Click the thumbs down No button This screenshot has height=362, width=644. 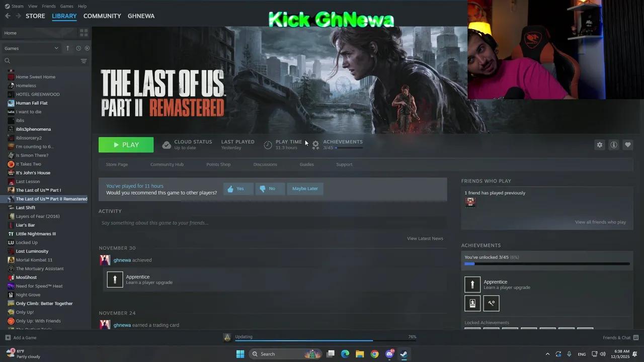(x=270, y=189)
